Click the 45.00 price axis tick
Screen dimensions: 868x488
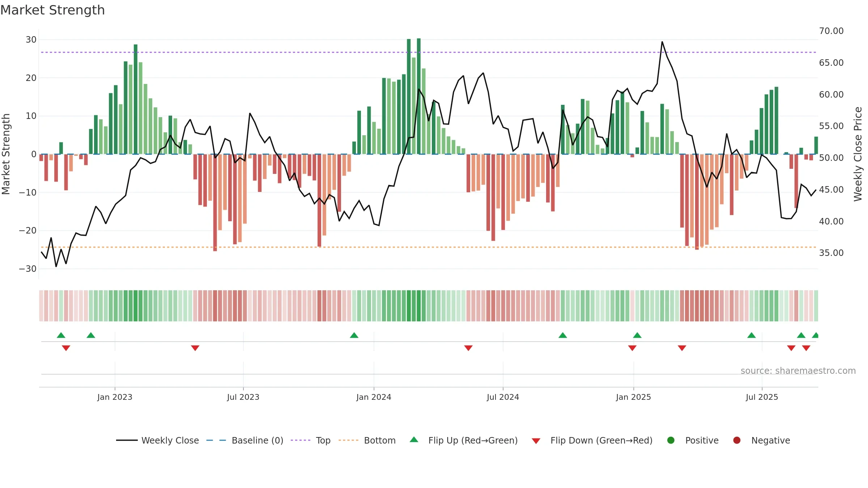click(x=831, y=189)
